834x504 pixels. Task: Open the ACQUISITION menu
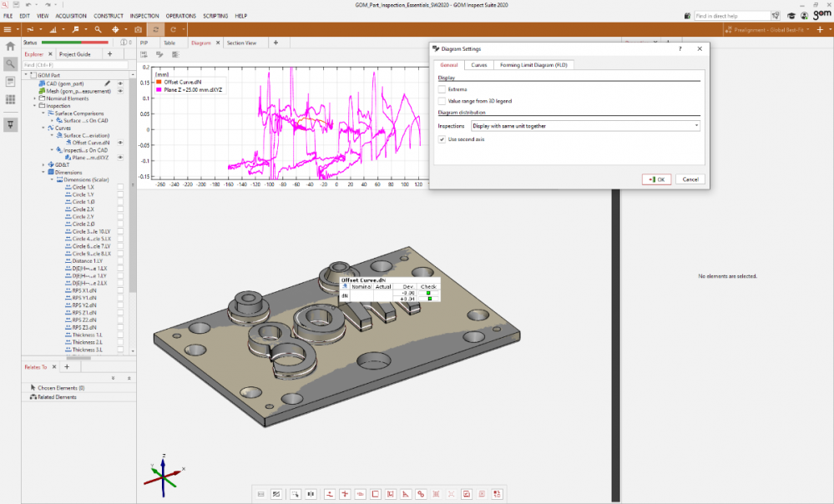pyautogui.click(x=71, y=16)
